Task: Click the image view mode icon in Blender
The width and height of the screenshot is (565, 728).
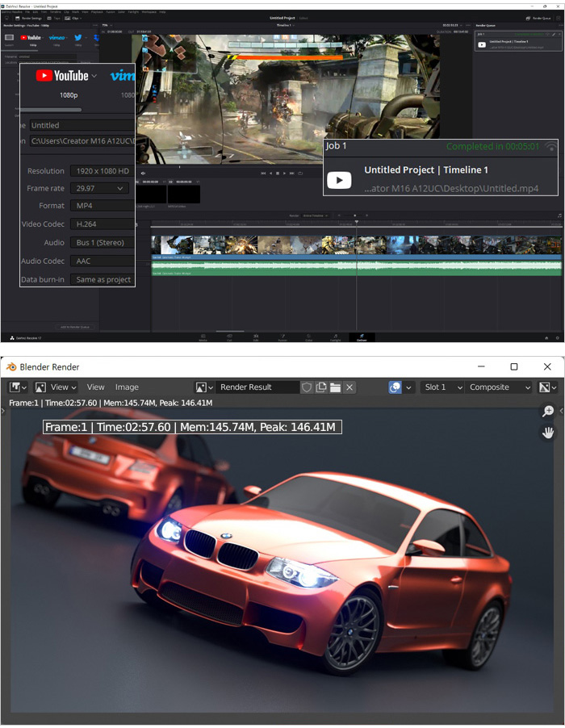Action: (x=40, y=387)
